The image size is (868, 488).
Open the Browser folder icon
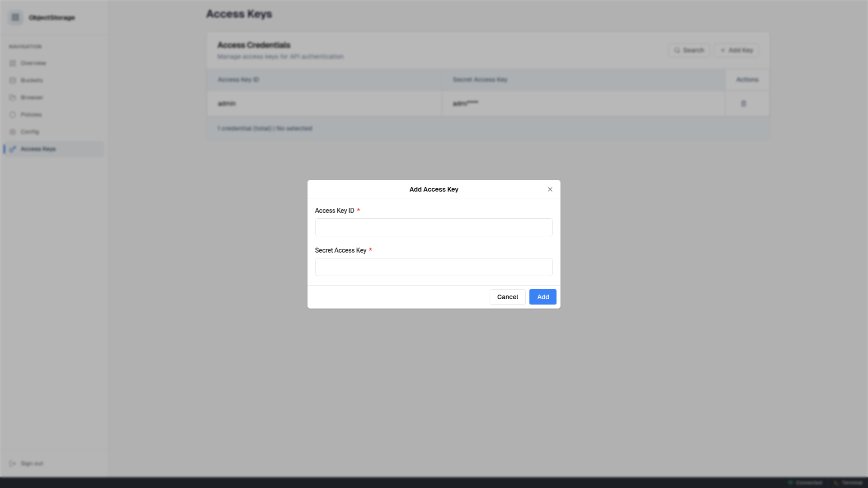(14, 97)
